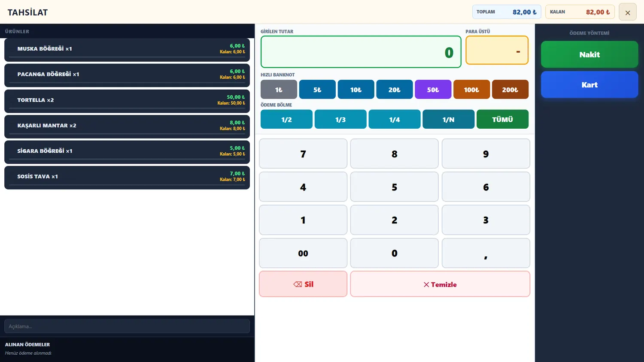Choose Kart as payment method
644x362 pixels.
589,84
